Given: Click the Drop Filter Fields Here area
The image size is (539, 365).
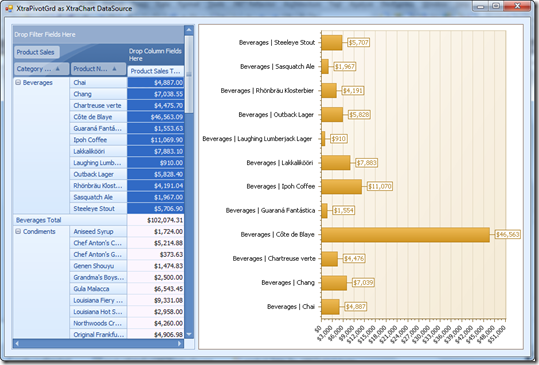Looking at the screenshot, I should click(x=98, y=34).
